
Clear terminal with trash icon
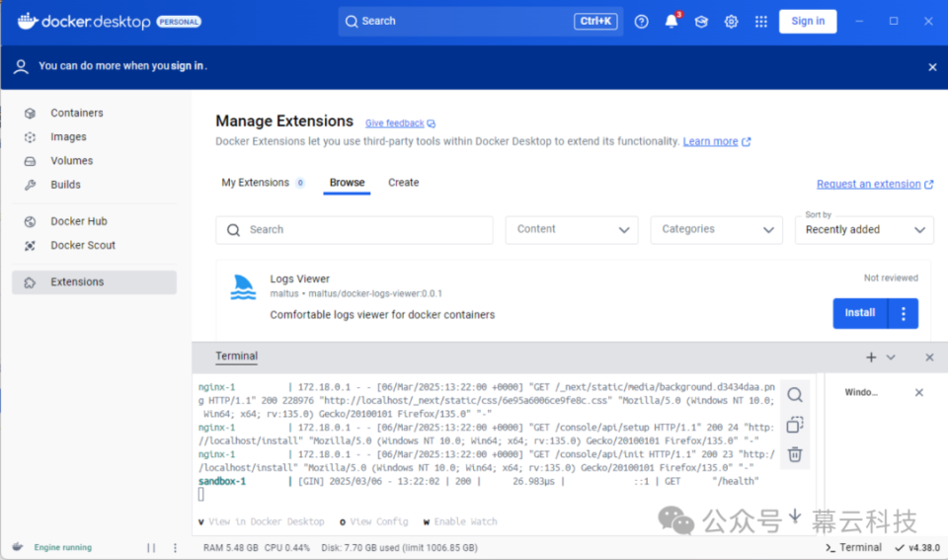795,454
